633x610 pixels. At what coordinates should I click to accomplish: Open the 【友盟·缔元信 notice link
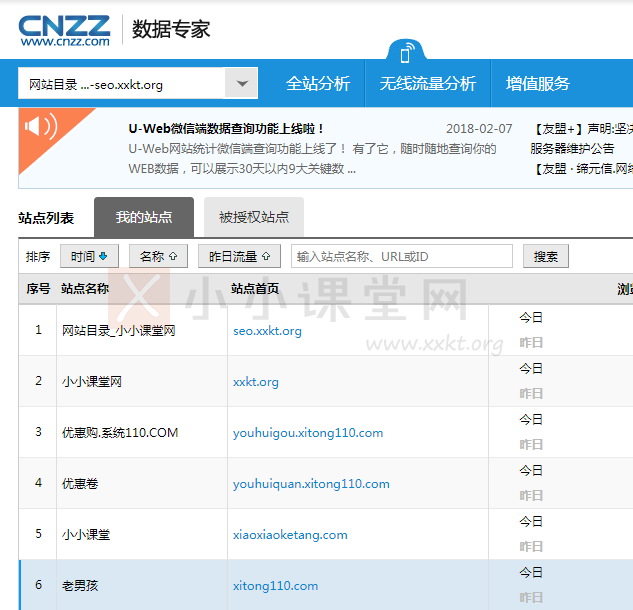coord(583,168)
